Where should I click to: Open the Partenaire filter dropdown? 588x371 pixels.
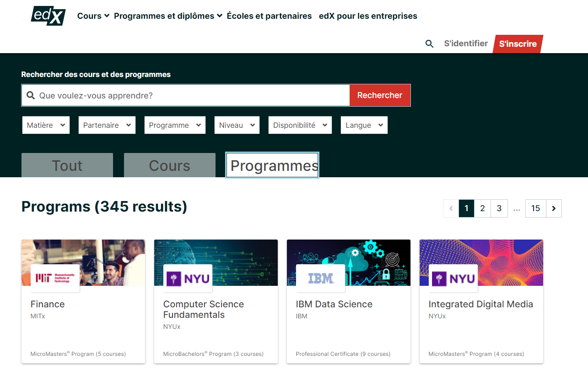(x=107, y=125)
